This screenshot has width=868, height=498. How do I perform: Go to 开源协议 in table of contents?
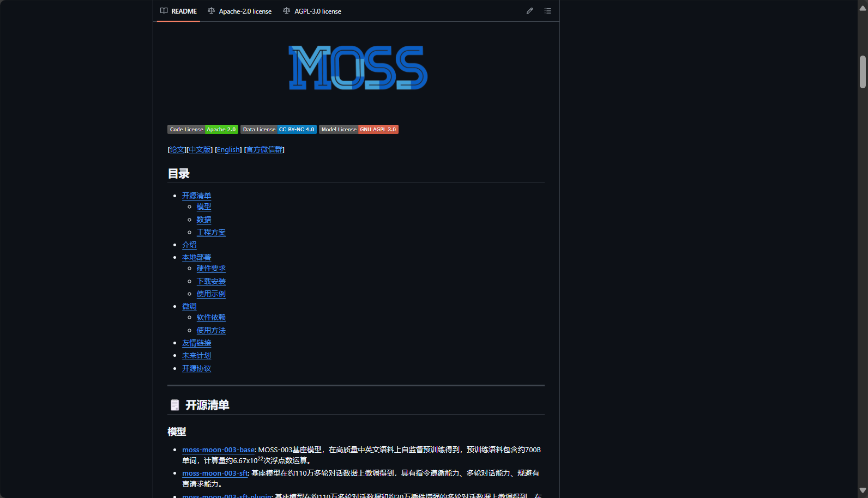196,369
